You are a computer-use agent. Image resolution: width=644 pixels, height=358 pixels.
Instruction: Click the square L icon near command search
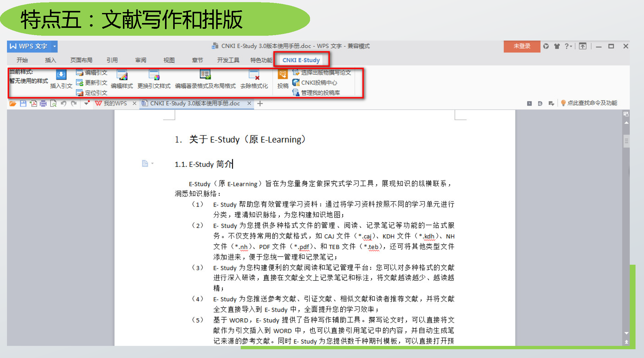(530, 104)
